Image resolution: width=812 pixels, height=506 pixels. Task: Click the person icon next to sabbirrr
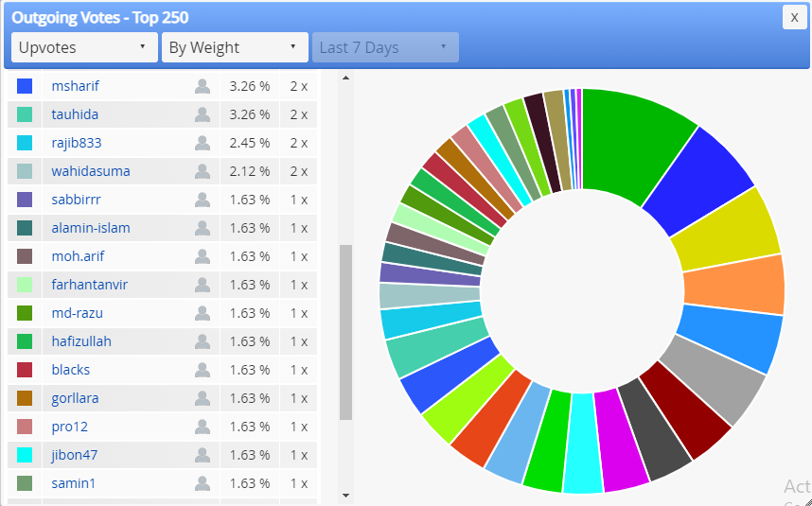pos(203,200)
